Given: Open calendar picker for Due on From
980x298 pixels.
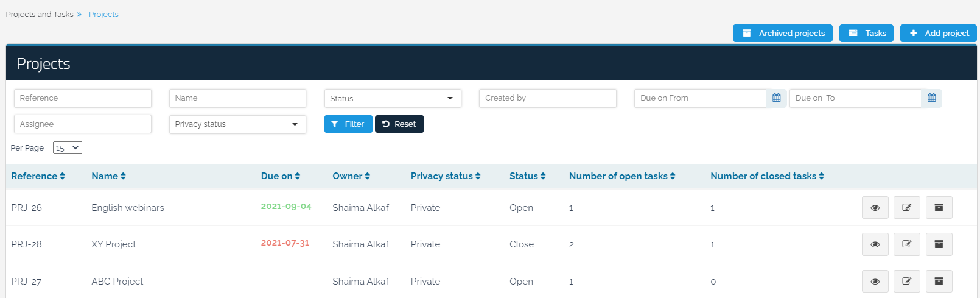Looking at the screenshot, I should [776, 98].
